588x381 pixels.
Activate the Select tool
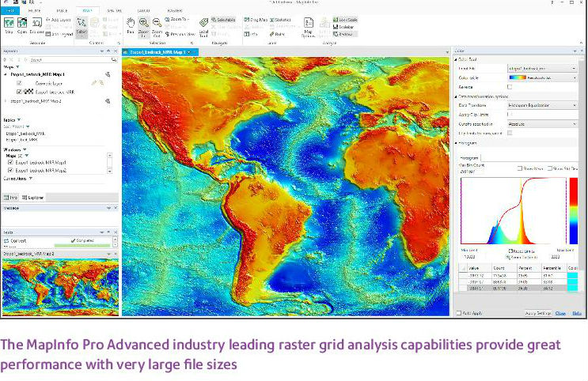click(82, 27)
